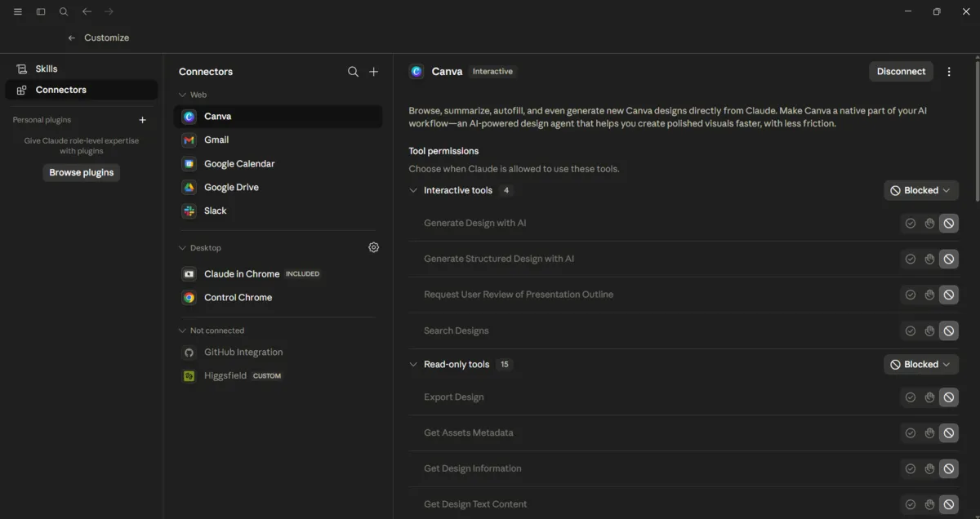Click the Google Drive icon
The width and height of the screenshot is (980, 519).
(189, 187)
